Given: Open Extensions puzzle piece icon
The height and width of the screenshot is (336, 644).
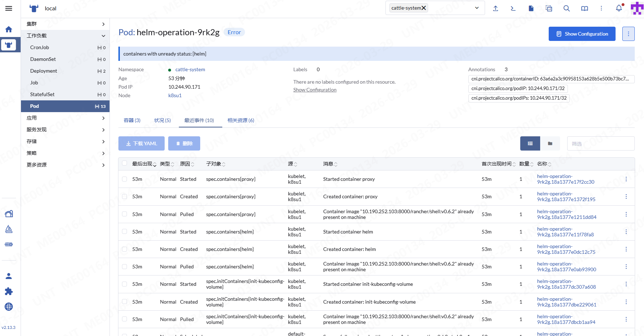Looking at the screenshot, I should pos(9,292).
